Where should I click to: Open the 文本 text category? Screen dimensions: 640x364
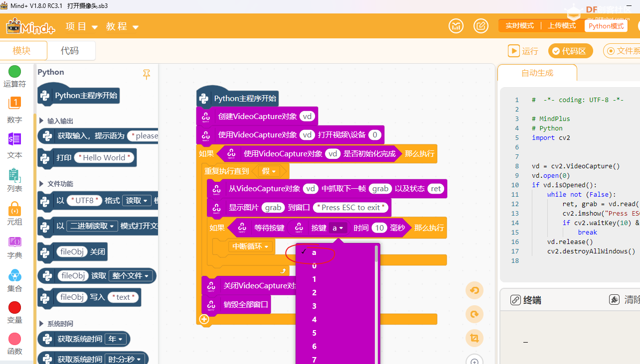coord(14,145)
